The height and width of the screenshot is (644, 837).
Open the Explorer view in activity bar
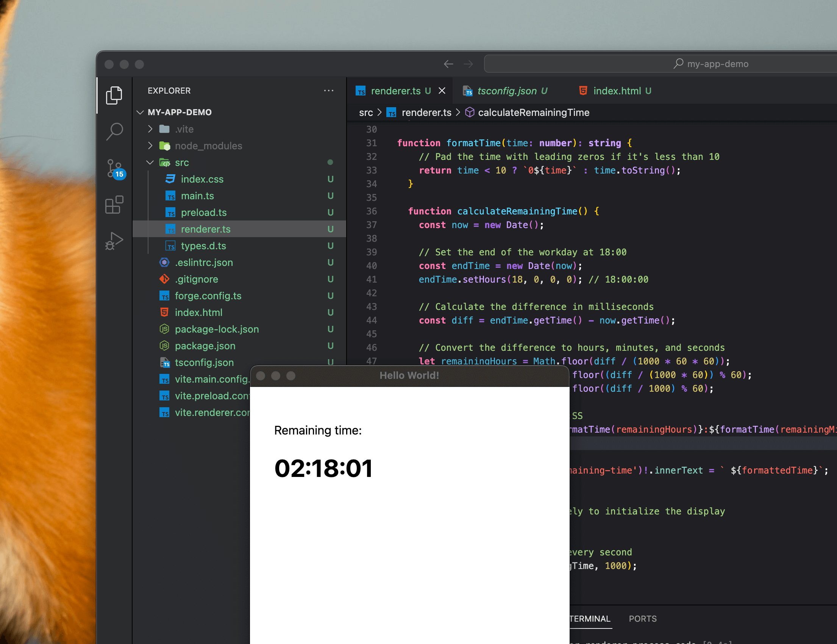pyautogui.click(x=114, y=95)
